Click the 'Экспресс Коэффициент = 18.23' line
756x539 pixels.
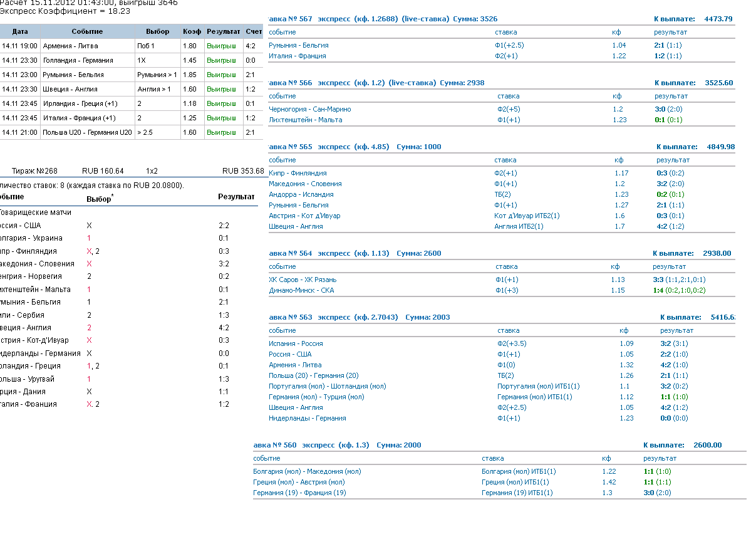coord(65,11)
